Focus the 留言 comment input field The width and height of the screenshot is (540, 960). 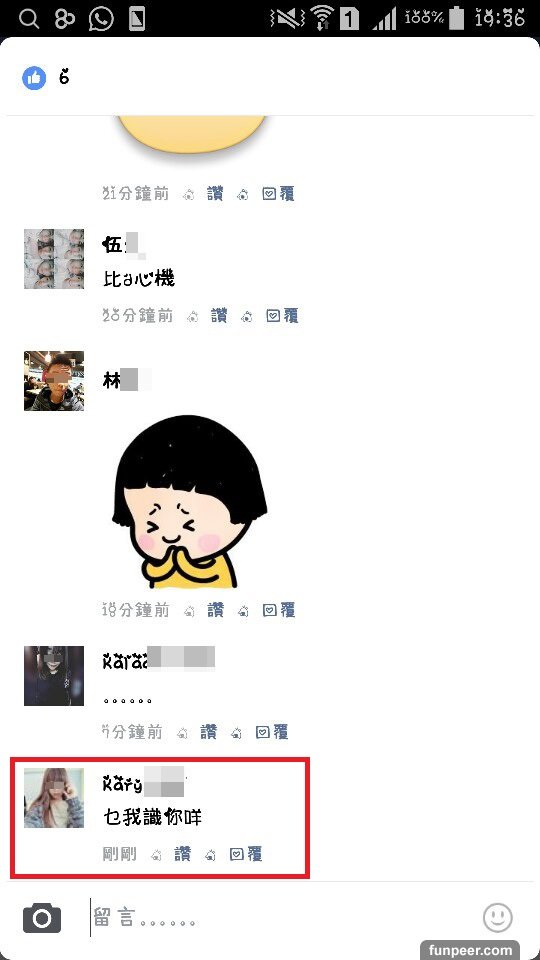(282, 918)
